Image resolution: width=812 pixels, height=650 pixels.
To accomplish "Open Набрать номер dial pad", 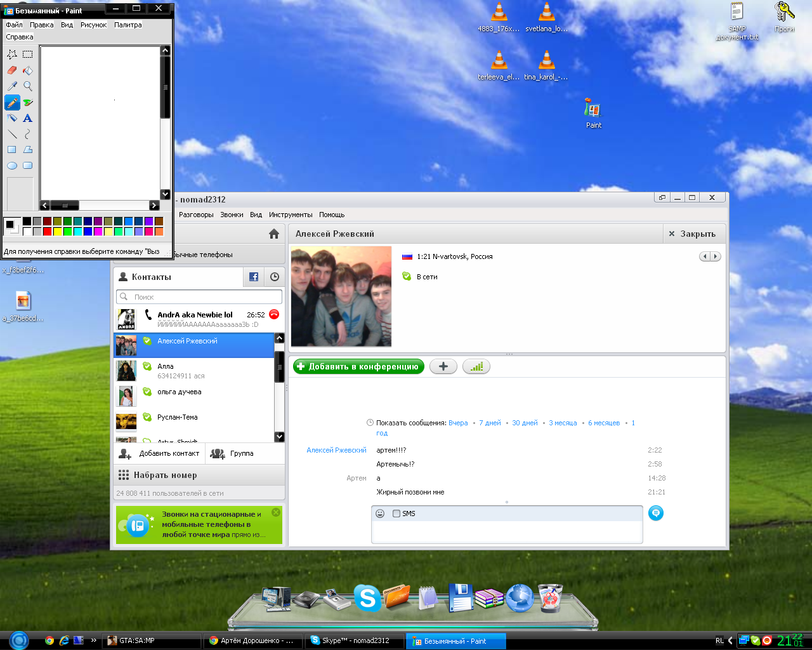I will point(199,475).
